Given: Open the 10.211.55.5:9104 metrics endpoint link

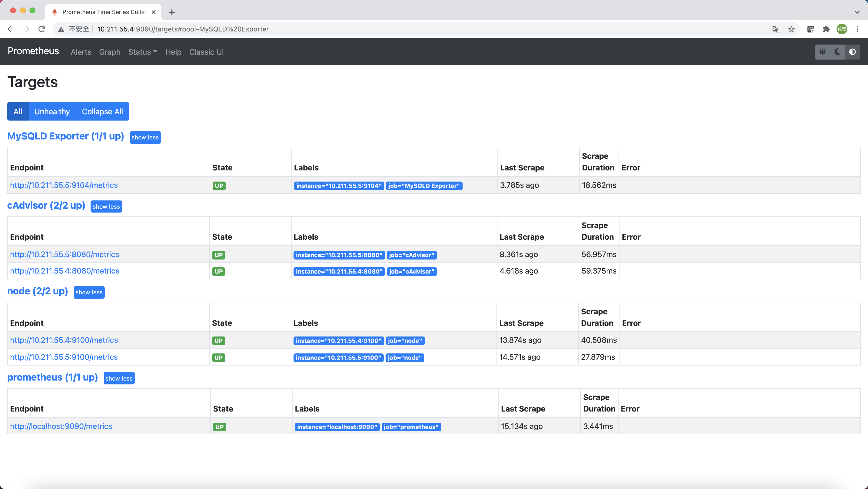Looking at the screenshot, I should coord(64,185).
